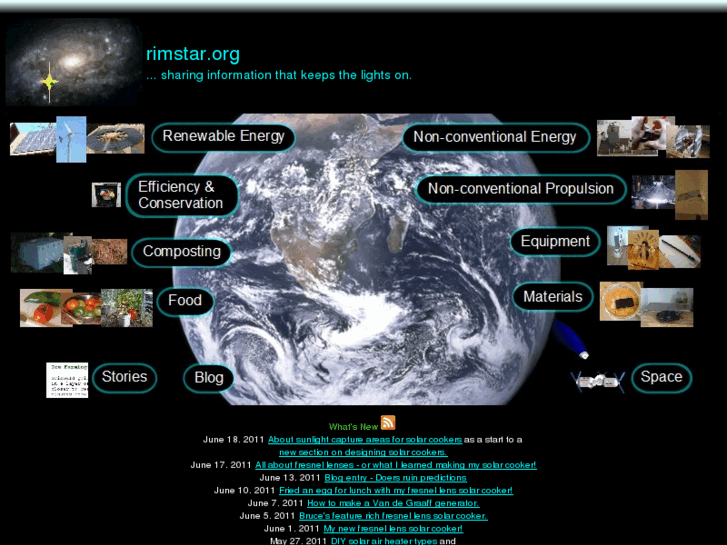Click the garden plants thumbnail
This screenshot has width=727, height=545.
[x=127, y=308]
